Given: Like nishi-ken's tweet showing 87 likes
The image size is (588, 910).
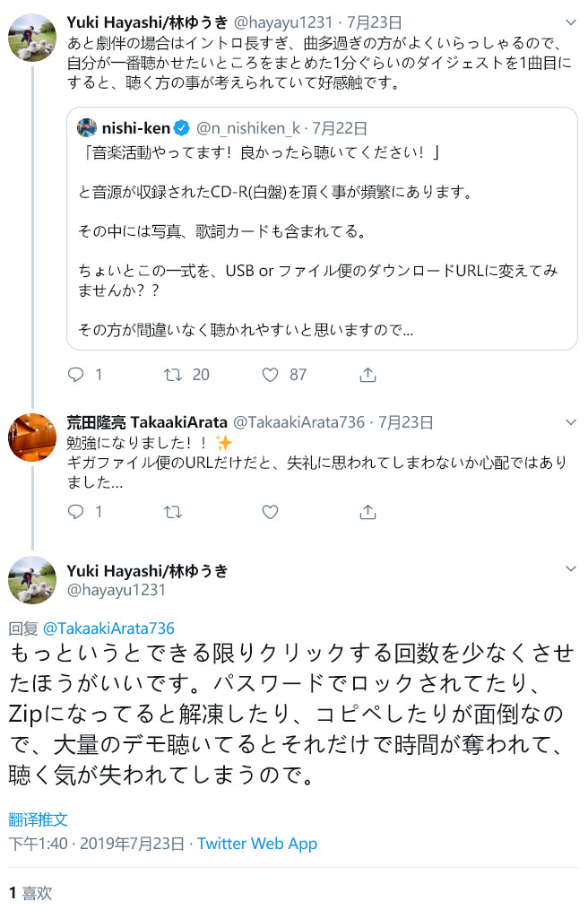Looking at the screenshot, I should (x=270, y=375).
